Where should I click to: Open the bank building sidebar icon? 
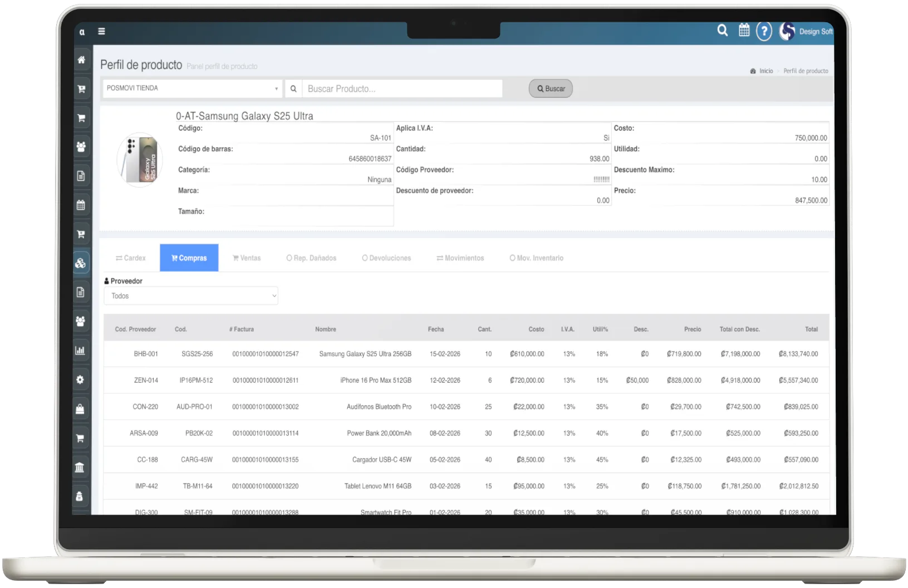[80, 467]
